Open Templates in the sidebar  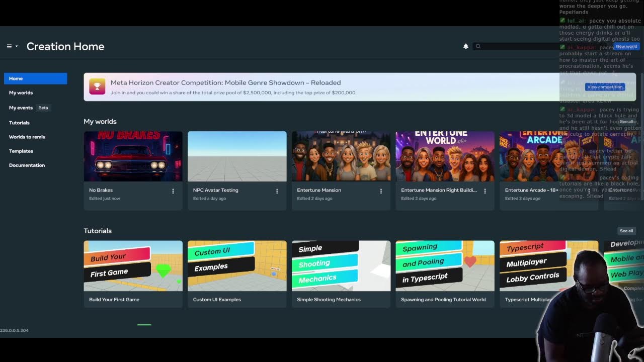click(21, 151)
